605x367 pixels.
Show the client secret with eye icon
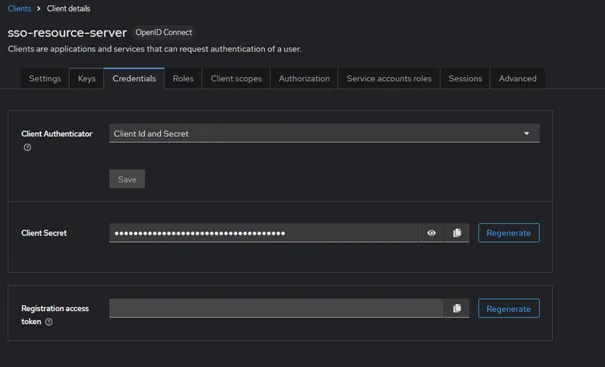pyautogui.click(x=431, y=233)
